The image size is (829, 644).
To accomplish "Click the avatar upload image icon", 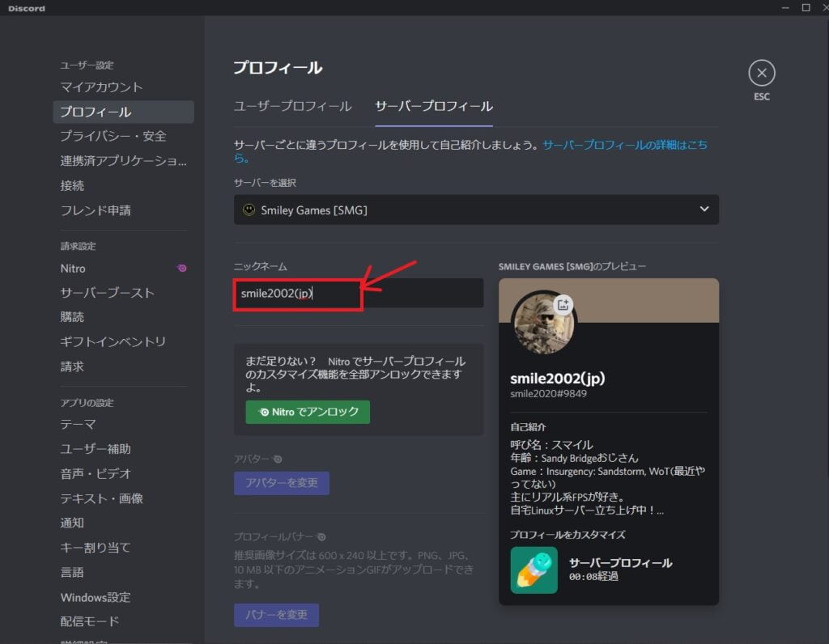I will tap(563, 304).
